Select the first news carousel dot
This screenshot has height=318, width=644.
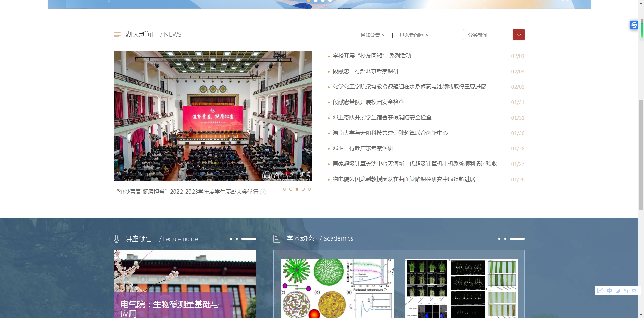[285, 189]
